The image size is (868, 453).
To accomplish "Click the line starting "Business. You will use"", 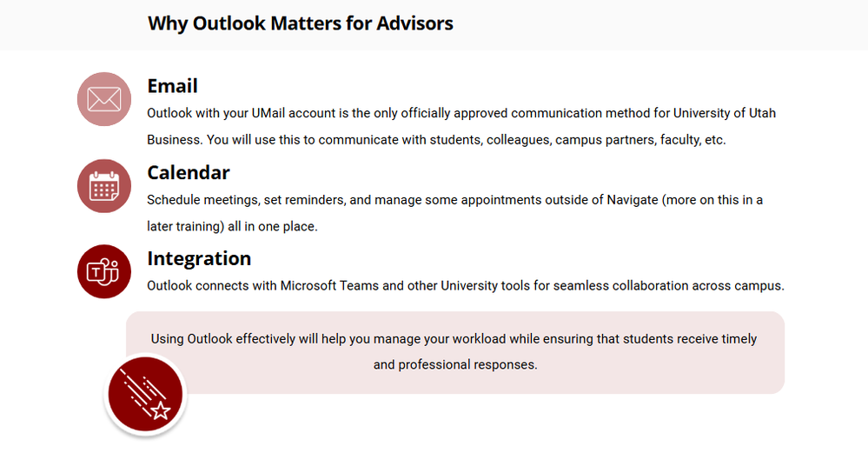I will [x=436, y=140].
